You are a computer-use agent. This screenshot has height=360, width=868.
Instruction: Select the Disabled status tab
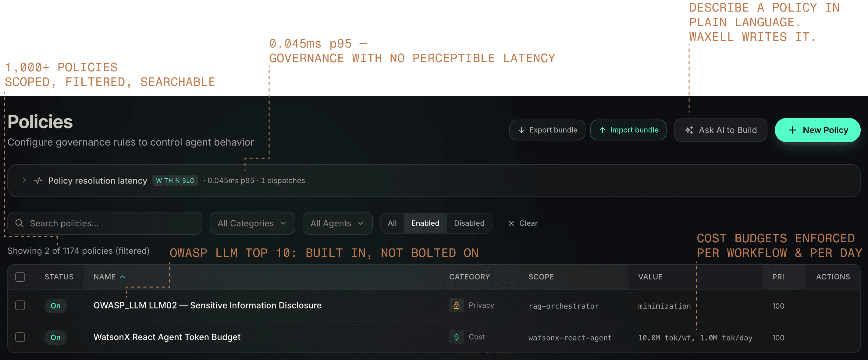click(469, 223)
